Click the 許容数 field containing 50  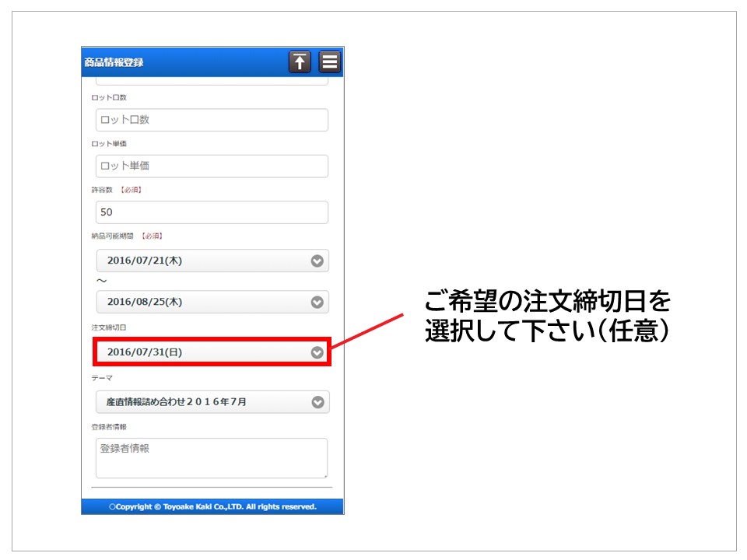tap(212, 212)
